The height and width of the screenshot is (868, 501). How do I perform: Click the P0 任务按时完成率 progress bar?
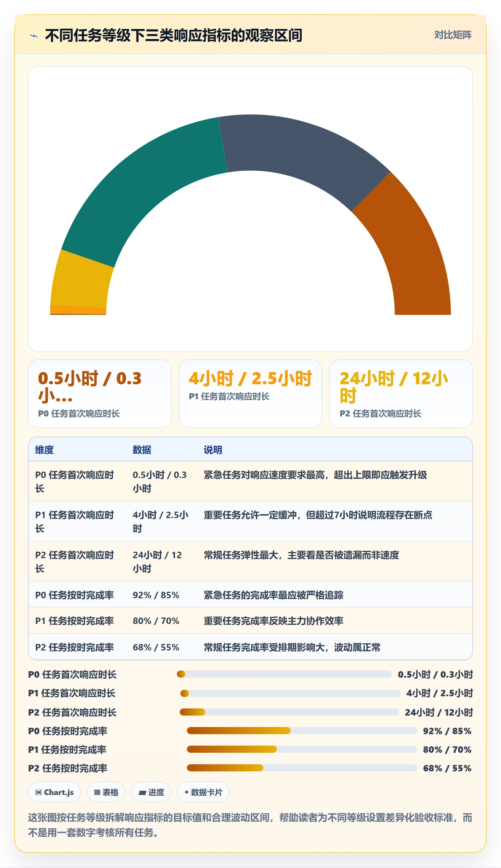point(302,731)
